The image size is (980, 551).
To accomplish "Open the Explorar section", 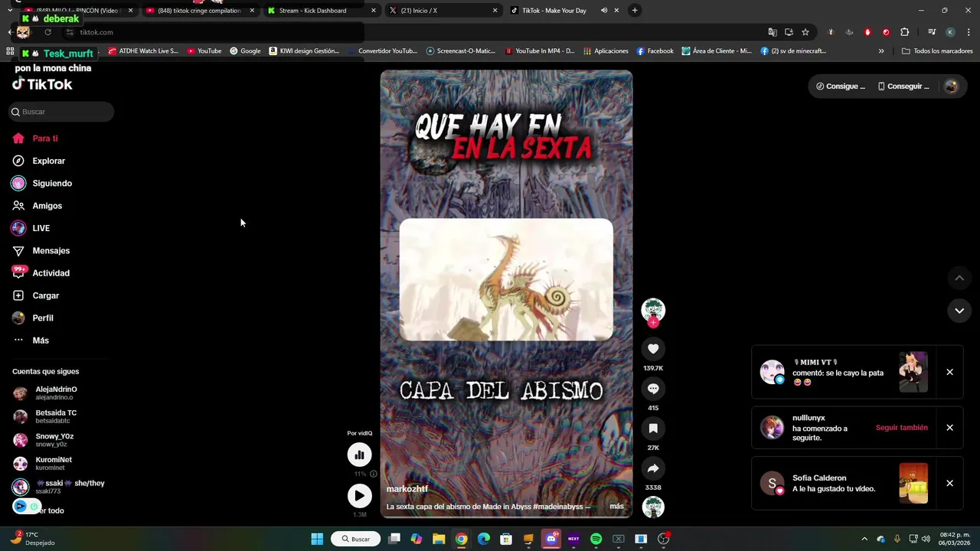I will click(x=38, y=161).
